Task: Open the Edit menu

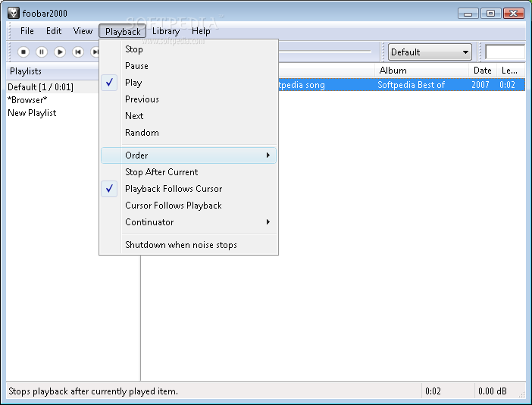Action: (54, 31)
